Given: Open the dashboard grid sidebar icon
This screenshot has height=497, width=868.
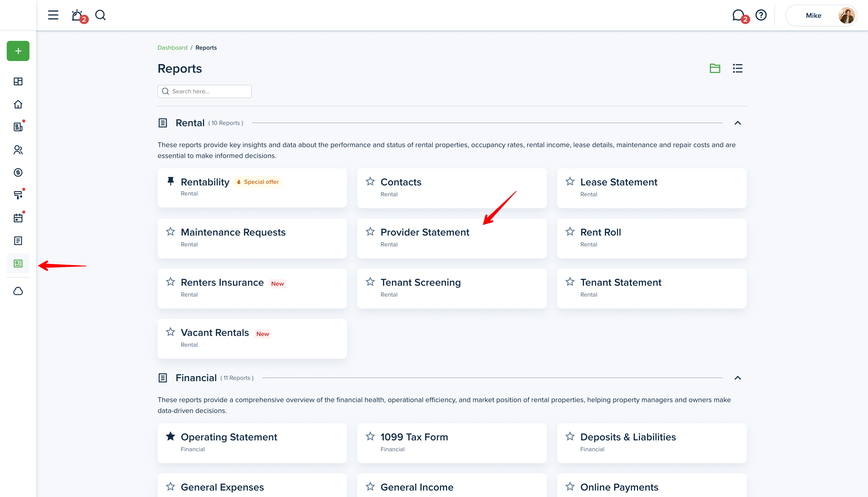Looking at the screenshot, I should [18, 81].
